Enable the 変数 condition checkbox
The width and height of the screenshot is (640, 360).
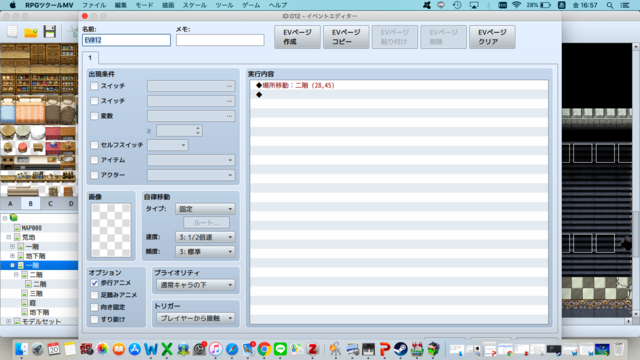[94, 116]
